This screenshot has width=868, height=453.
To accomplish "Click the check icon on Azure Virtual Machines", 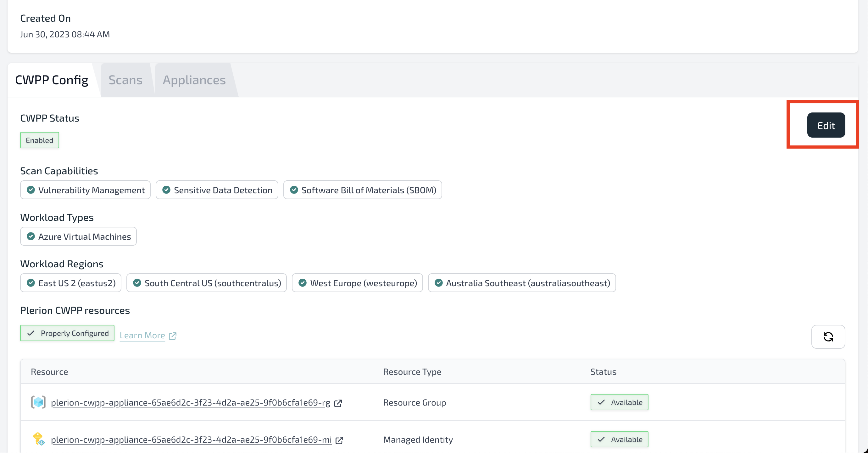I will (x=31, y=236).
